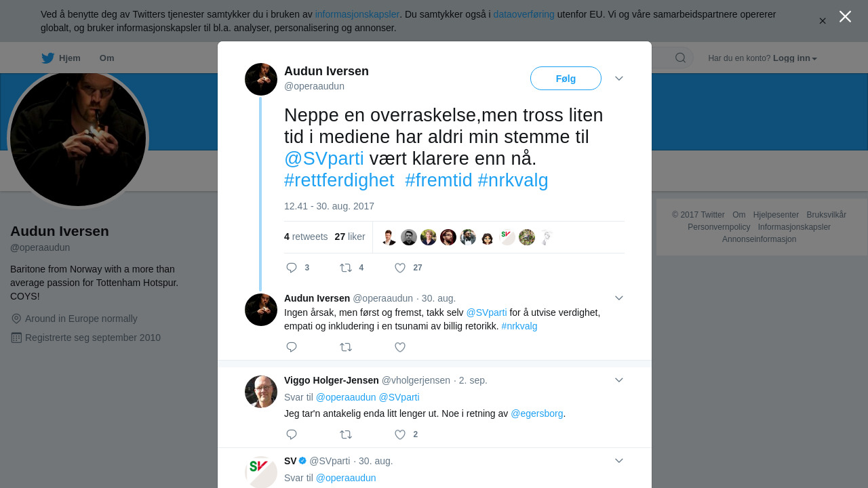Click the Følg button
The height and width of the screenshot is (488, 868).
click(x=566, y=79)
